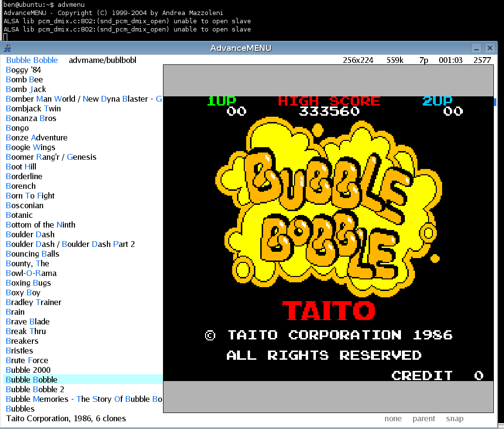
Task: Select Bubble Bobble 2 in the list
Action: [35, 389]
